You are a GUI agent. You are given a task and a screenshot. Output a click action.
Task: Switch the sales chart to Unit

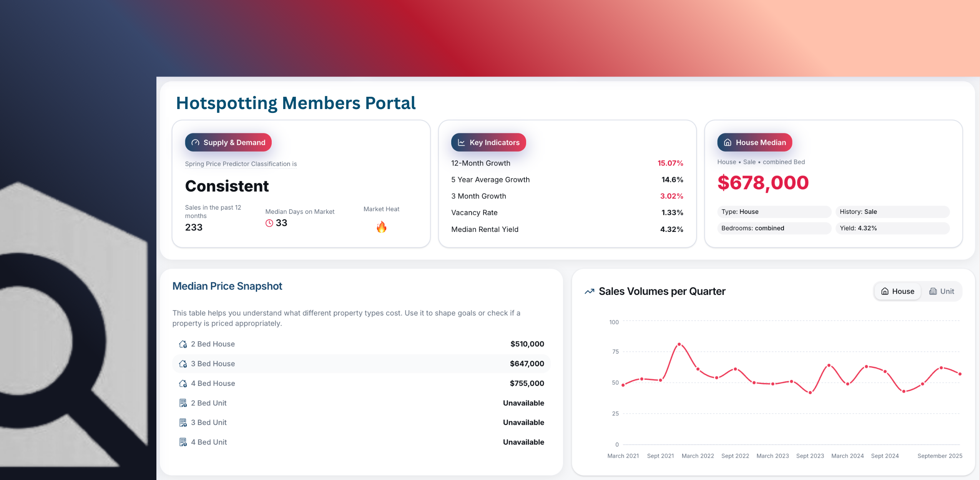(x=942, y=291)
